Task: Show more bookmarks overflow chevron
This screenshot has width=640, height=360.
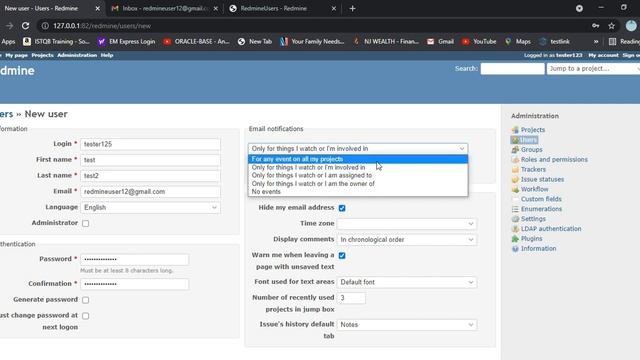Action: 596,41
